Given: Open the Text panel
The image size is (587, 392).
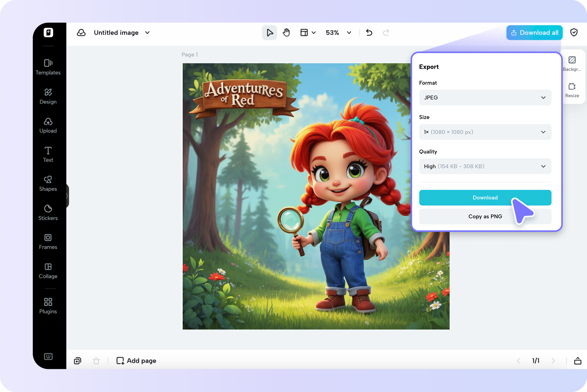Looking at the screenshot, I should pyautogui.click(x=48, y=154).
